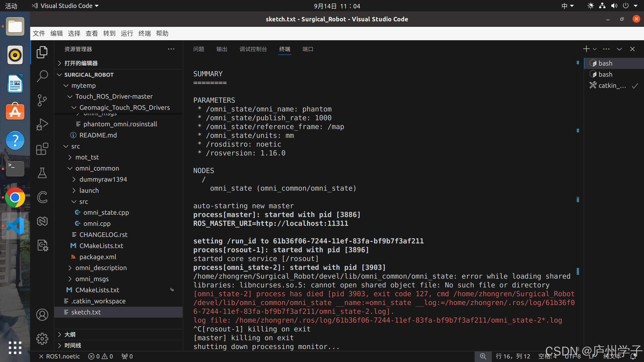The width and height of the screenshot is (644, 362).
Task: Open the Testing flask view
Action: click(x=42, y=173)
